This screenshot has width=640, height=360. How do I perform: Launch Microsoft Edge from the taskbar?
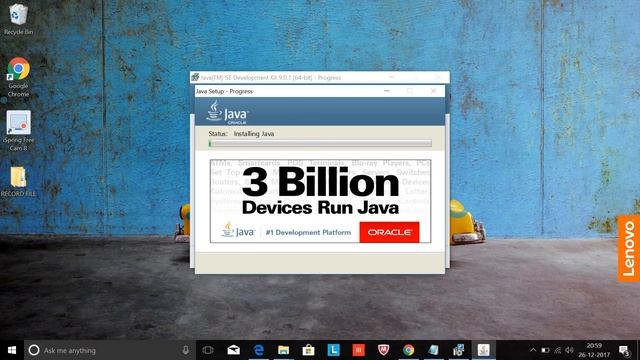tap(259, 350)
